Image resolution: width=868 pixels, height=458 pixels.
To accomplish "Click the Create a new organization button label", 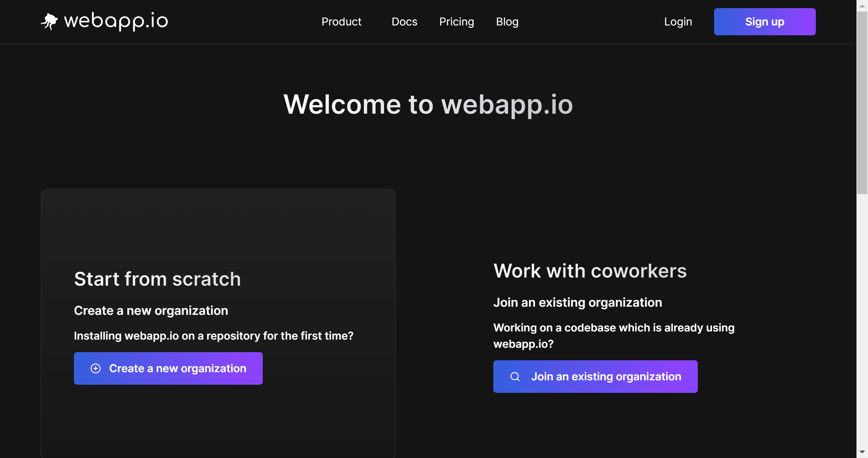I will [x=178, y=368].
